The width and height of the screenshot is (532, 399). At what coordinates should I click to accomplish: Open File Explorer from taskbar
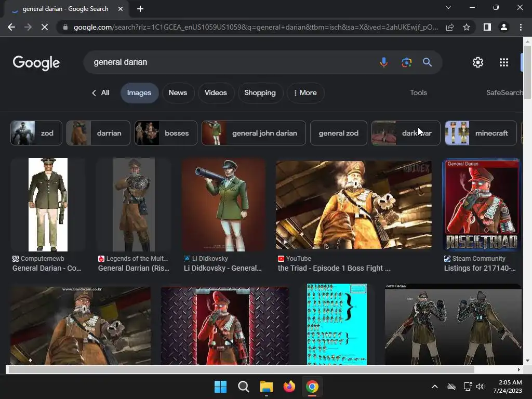pyautogui.click(x=267, y=387)
